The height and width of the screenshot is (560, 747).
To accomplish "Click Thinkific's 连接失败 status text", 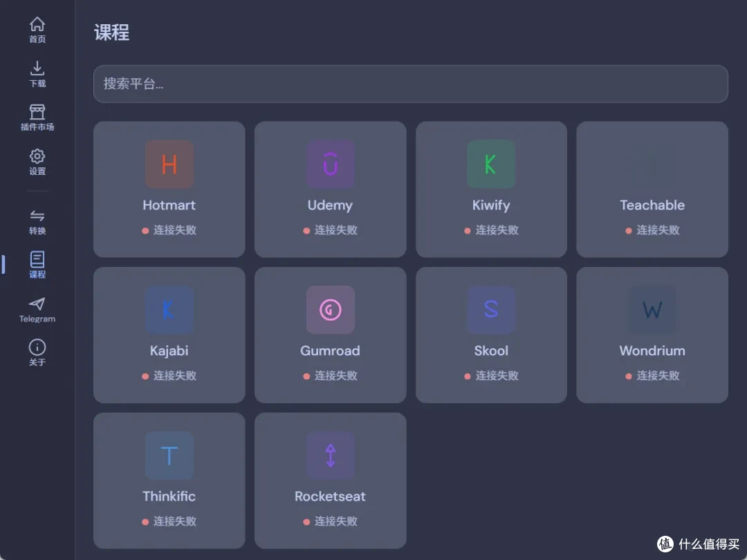I will (x=175, y=522).
